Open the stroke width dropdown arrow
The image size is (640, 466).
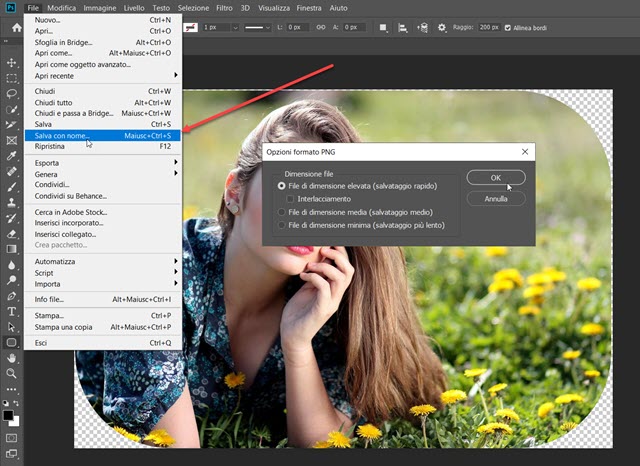point(235,28)
